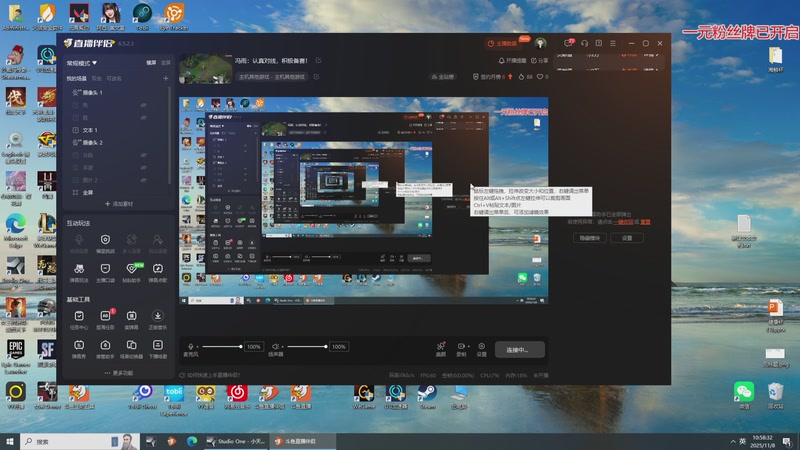Open the music download icon in basic tools
800x450 pixels.
point(158,316)
